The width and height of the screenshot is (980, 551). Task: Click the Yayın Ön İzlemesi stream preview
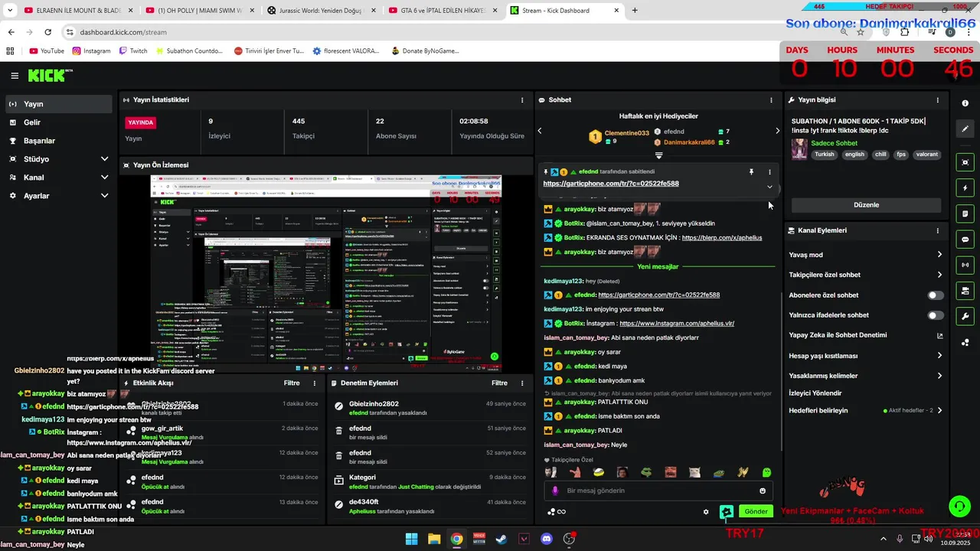pos(326,274)
